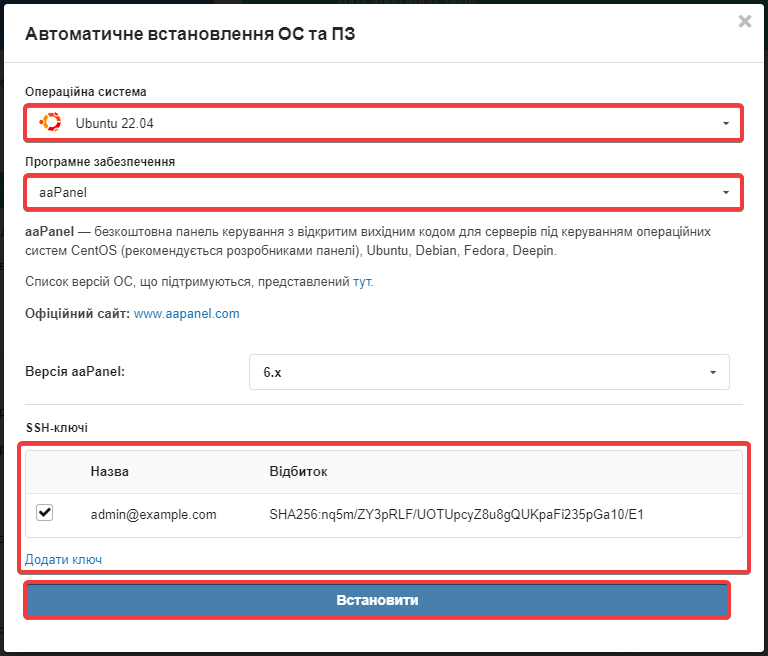Click the Ubuntu logo icon
Screen dimensions: 768x656
coord(50,123)
